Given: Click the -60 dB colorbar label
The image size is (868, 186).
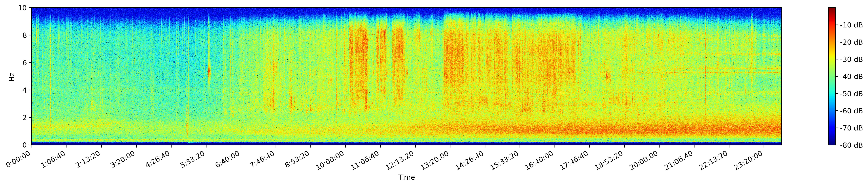Looking at the screenshot, I should [x=851, y=111].
